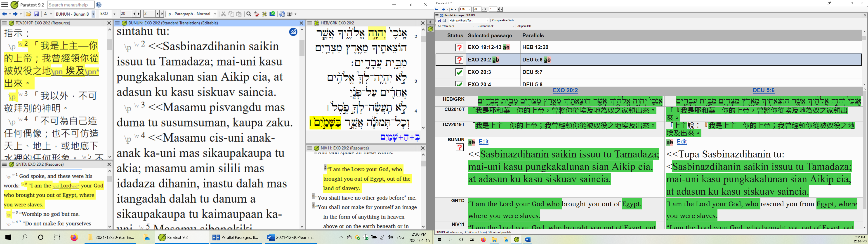The image size is (868, 244).
Task: Open the Parallel Passages window hamburger menu
Action: [x=437, y=15]
